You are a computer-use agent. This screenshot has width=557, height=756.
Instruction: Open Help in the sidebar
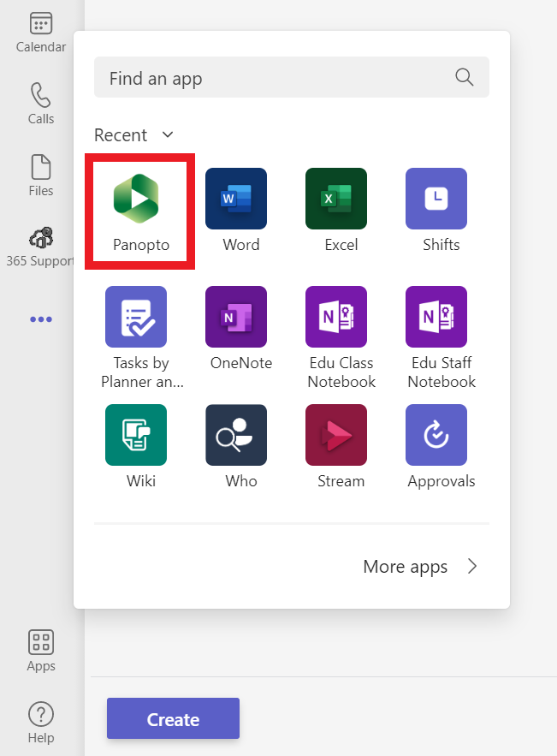tap(41, 723)
